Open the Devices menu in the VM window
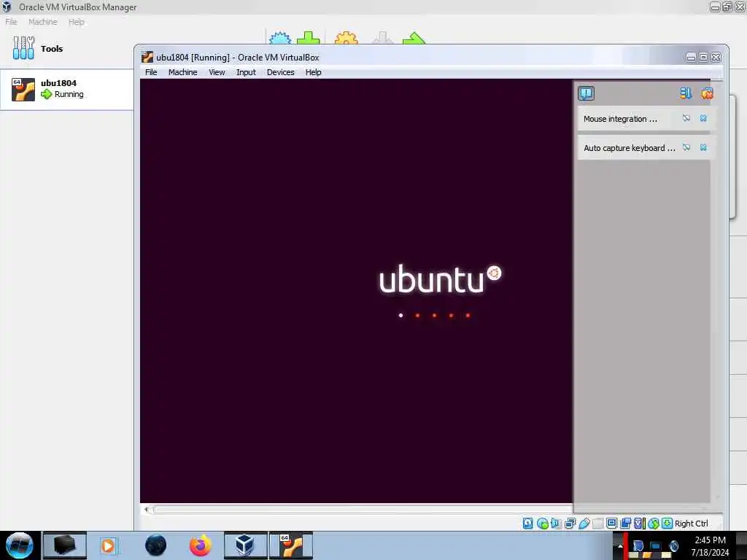Viewport: 747px width, 560px height. tap(281, 72)
